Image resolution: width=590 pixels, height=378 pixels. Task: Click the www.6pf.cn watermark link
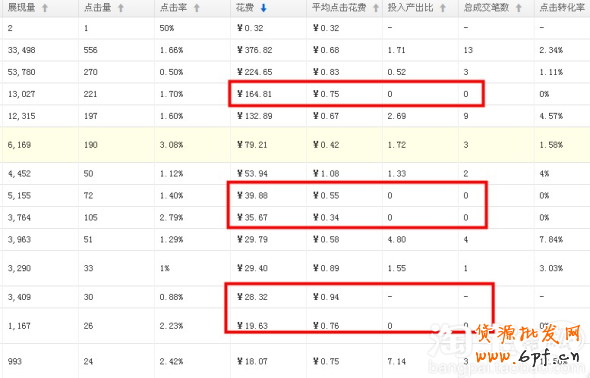tap(528, 355)
